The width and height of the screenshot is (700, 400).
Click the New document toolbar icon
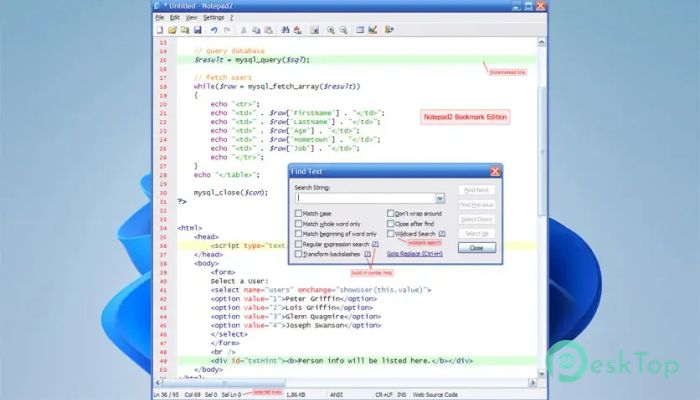160,30
